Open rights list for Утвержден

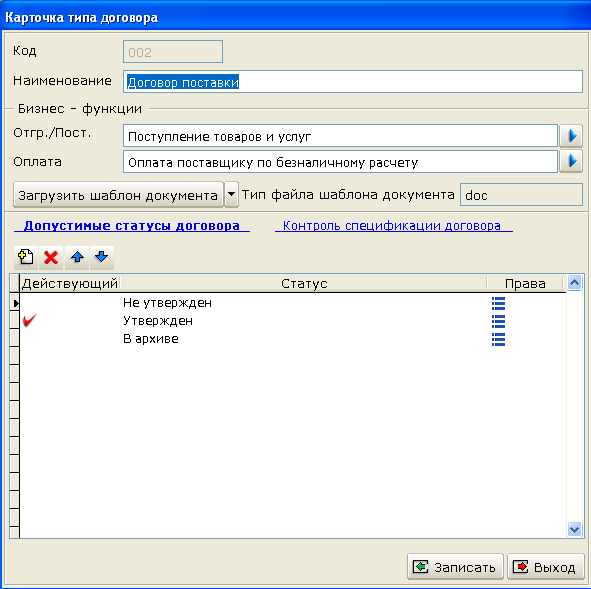[x=498, y=321]
